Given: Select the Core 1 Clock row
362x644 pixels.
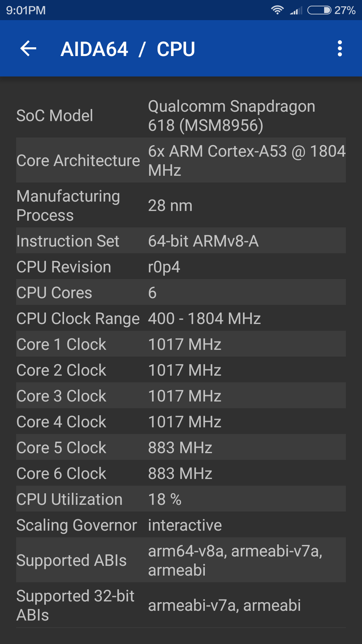Looking at the screenshot, I should (x=181, y=344).
